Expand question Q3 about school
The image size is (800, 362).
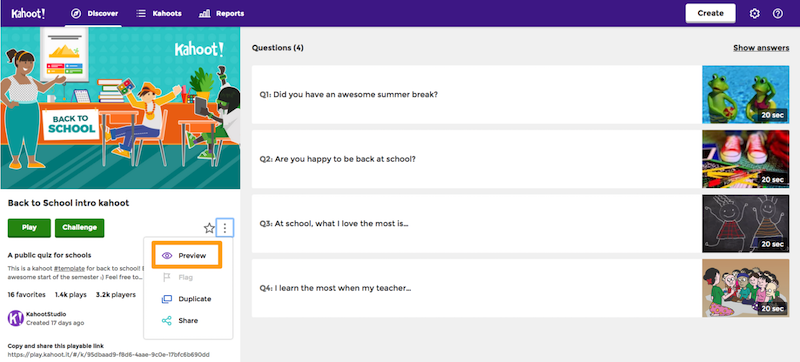477,223
